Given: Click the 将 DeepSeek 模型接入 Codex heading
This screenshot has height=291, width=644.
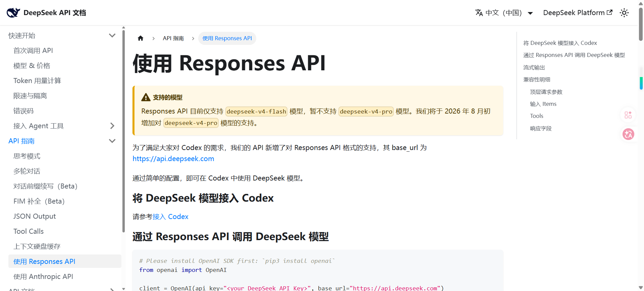Looking at the screenshot, I should coord(203,198).
